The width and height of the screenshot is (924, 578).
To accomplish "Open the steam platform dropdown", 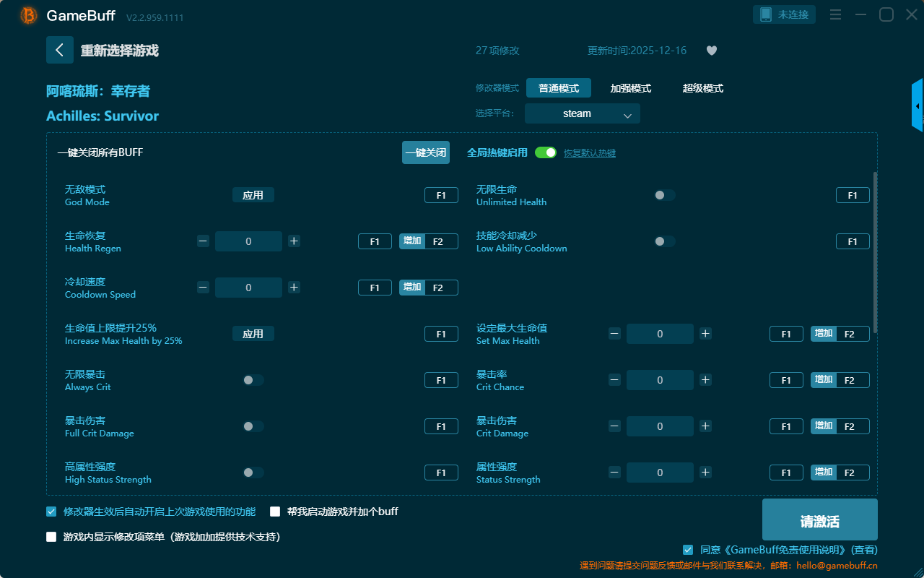I will (582, 113).
